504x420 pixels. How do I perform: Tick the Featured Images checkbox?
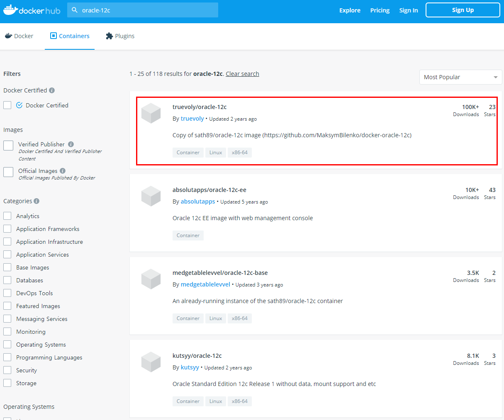7,306
